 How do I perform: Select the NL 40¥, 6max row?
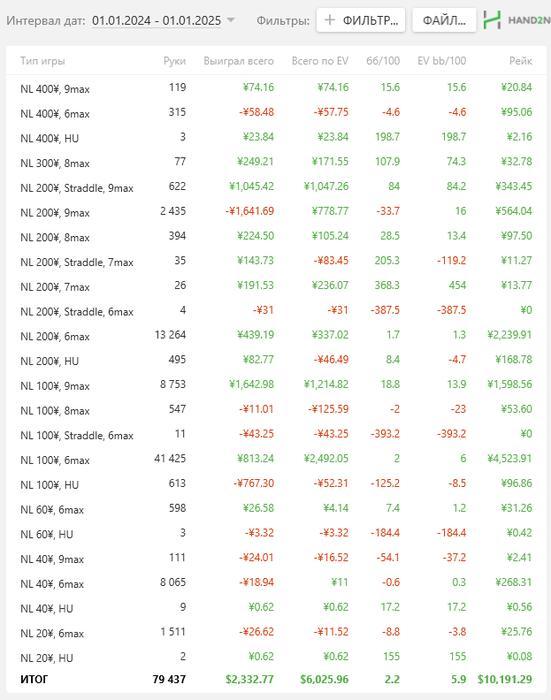pyautogui.click(x=276, y=583)
